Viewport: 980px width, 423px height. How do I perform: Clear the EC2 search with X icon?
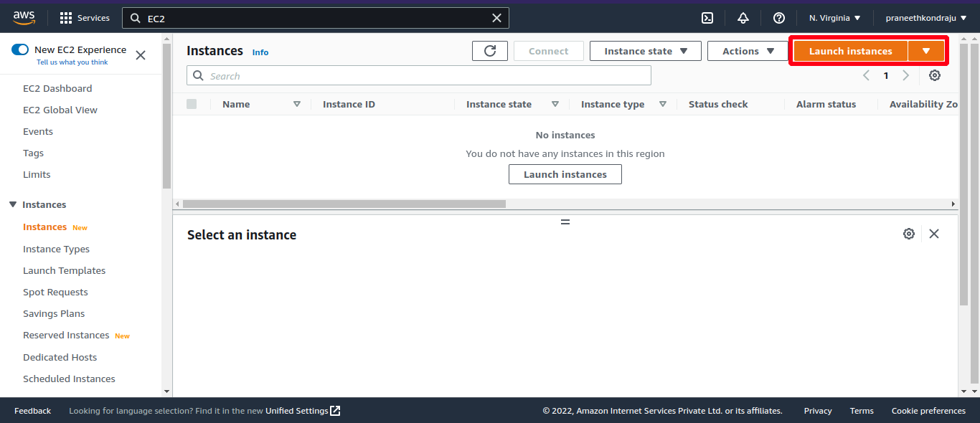coord(496,18)
